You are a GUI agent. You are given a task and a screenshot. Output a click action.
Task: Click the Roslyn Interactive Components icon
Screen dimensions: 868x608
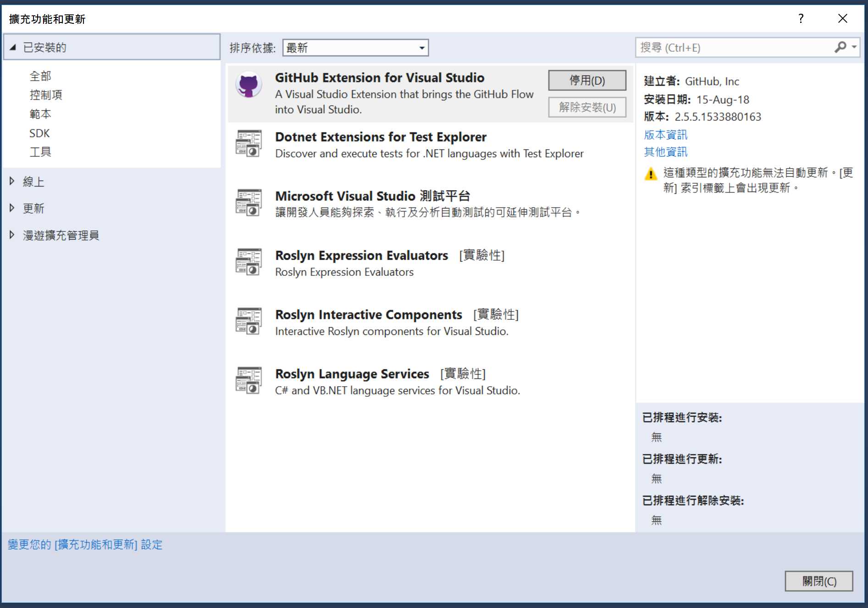pyautogui.click(x=249, y=321)
